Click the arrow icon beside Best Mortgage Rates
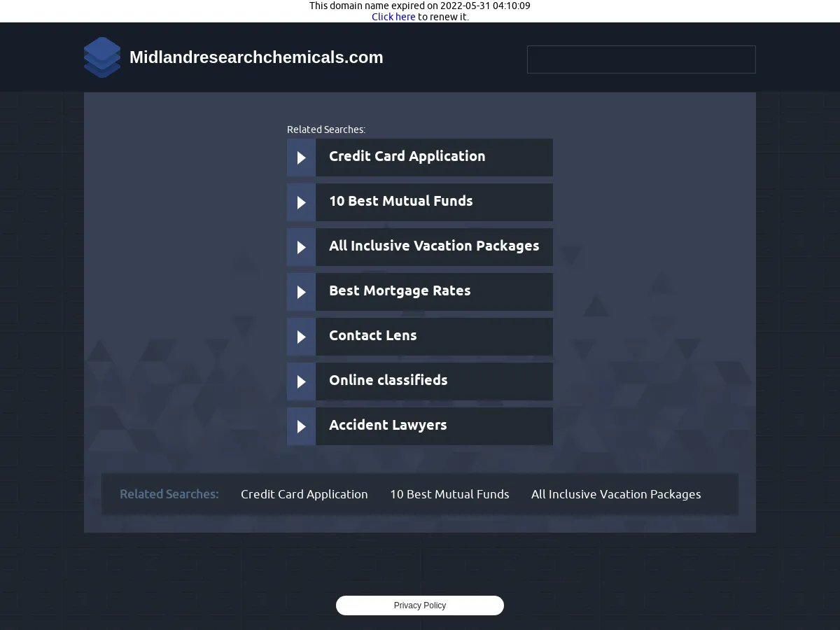Viewport: 840px width, 630px height. pos(301,291)
